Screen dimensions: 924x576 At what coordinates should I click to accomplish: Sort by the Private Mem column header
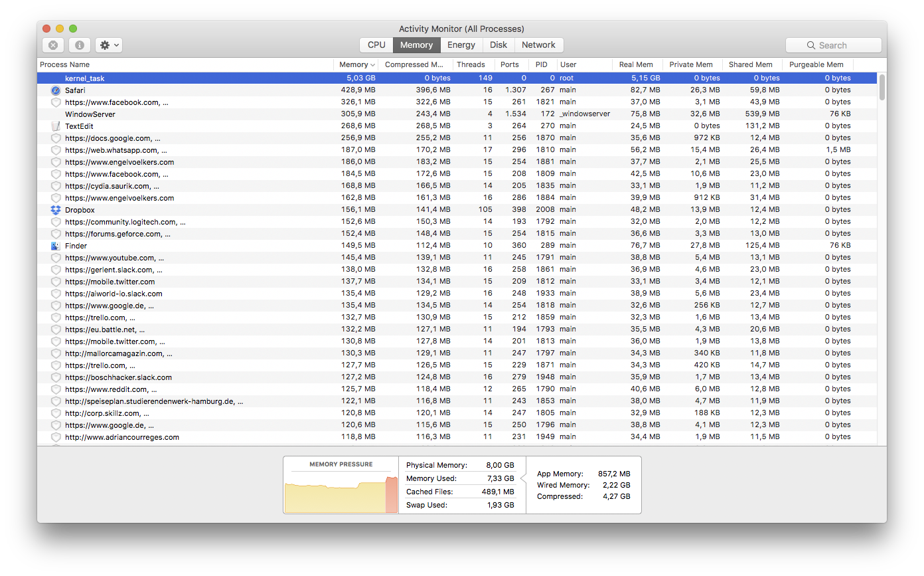tap(692, 64)
